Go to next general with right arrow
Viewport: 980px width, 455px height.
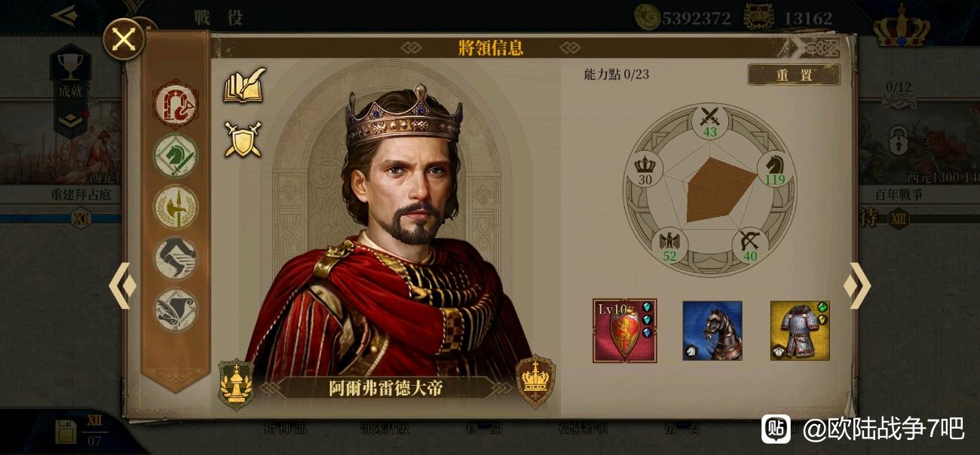(858, 286)
